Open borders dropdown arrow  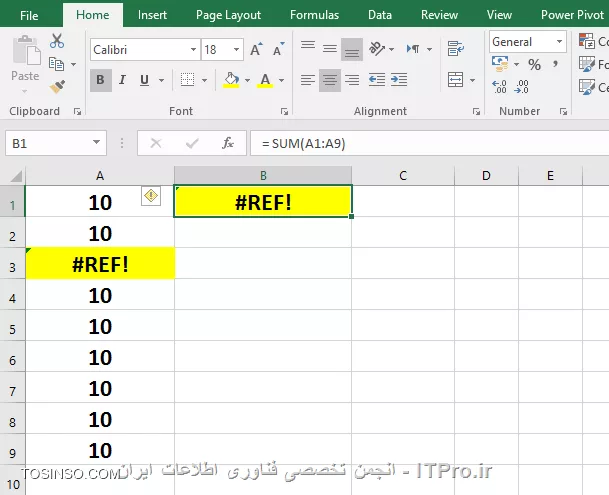pos(204,80)
